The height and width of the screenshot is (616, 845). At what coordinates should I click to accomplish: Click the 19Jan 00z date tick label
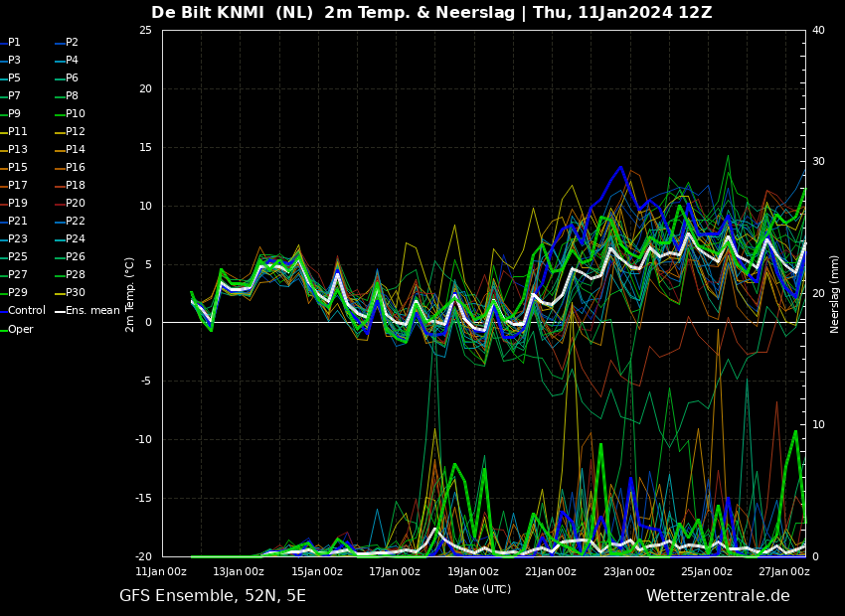472,572
